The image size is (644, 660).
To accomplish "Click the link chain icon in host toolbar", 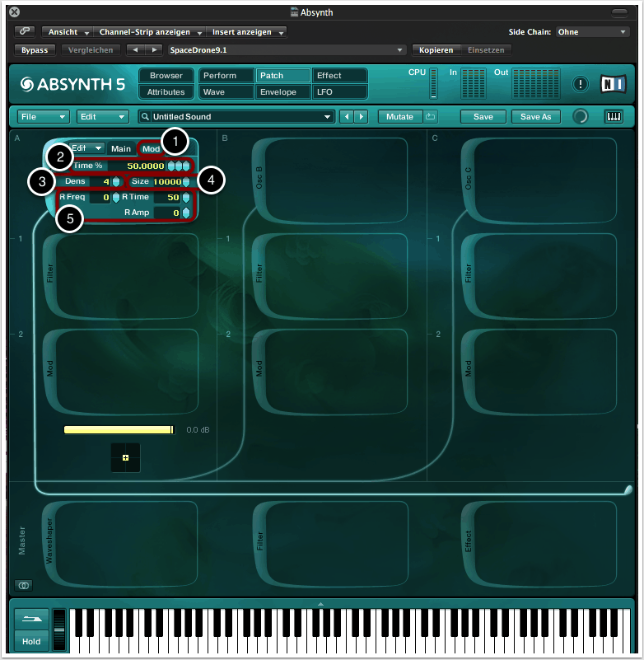I will pyautogui.click(x=24, y=32).
